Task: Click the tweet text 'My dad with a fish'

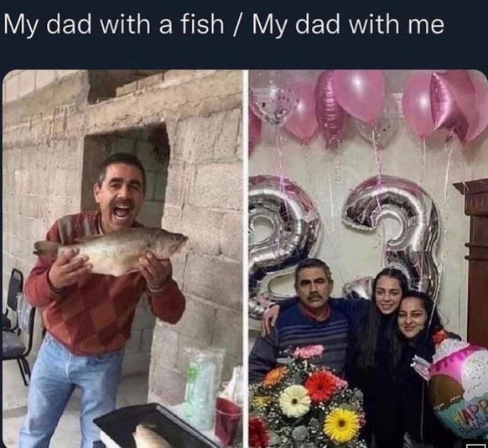Action: click(x=113, y=24)
